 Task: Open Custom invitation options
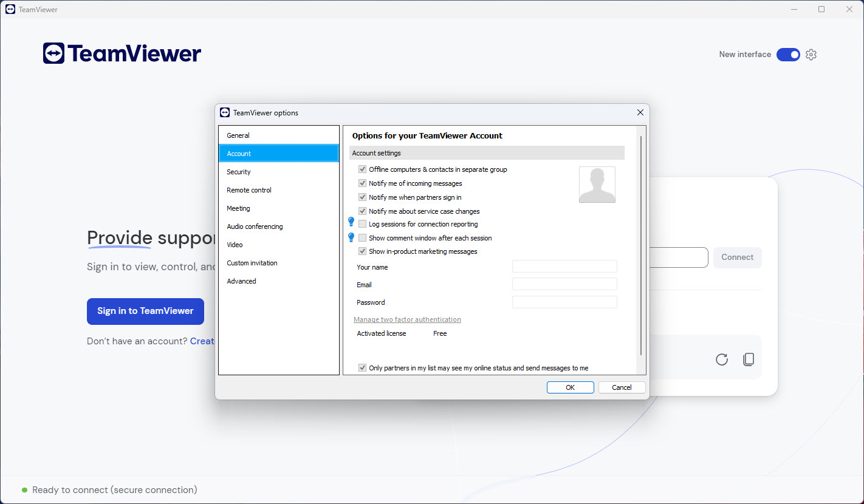tap(279, 263)
